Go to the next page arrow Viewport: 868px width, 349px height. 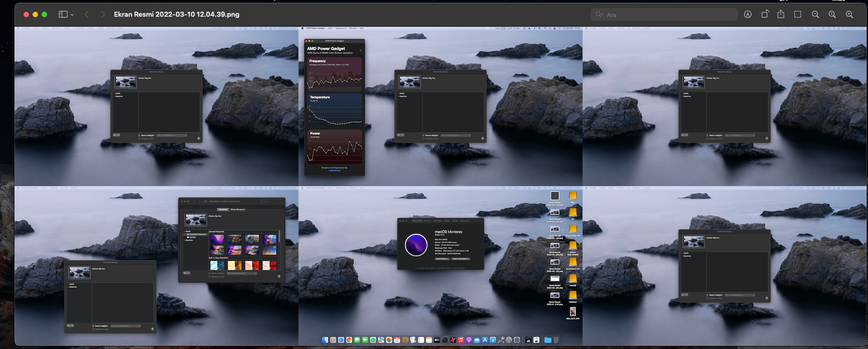pos(103,14)
